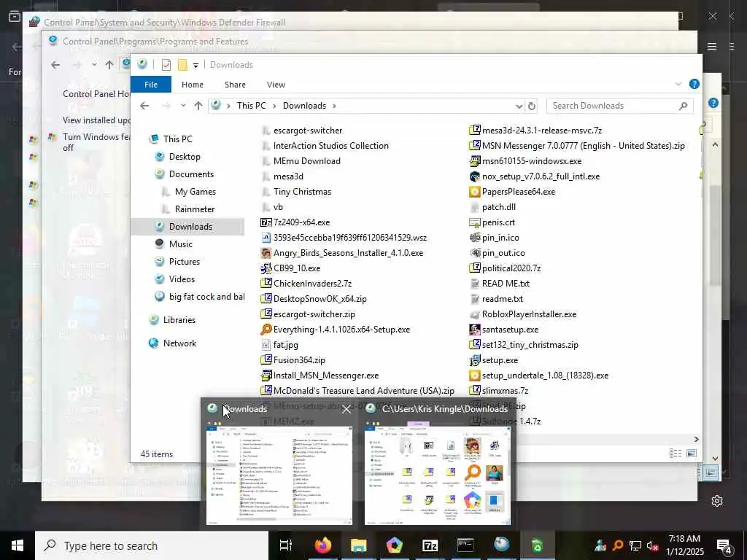Open 7-Zip from the taskbar
This screenshot has height=560, width=747.
[430, 545]
